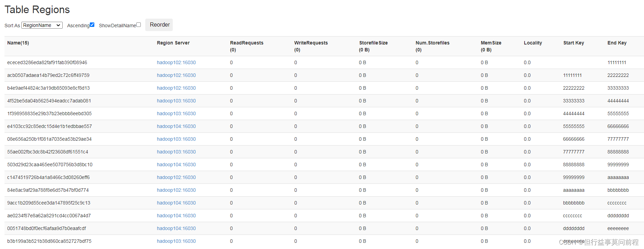Select region name 0051748bd0f0ecf6afaa9d7b0eaafcdf
644x249 pixels.
point(46,228)
